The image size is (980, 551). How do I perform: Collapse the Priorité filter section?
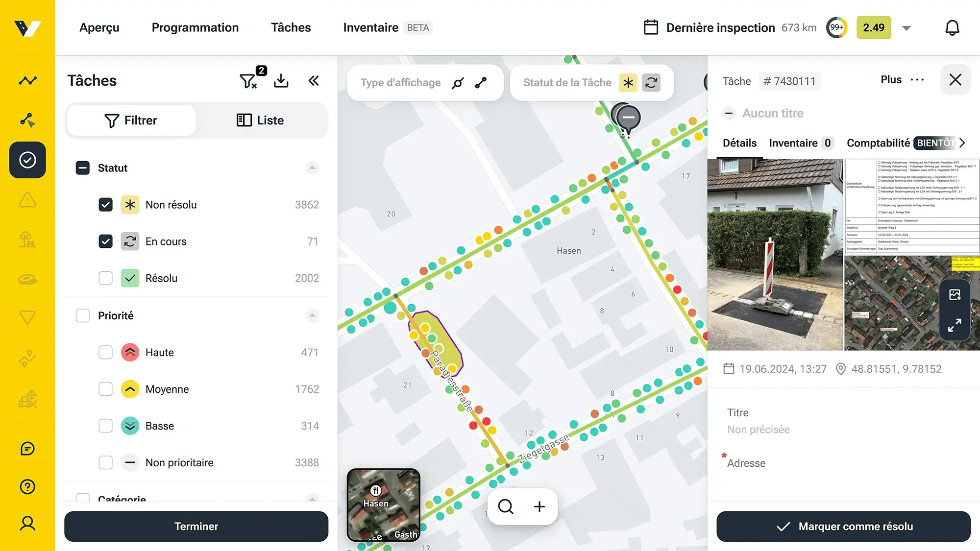(x=312, y=315)
